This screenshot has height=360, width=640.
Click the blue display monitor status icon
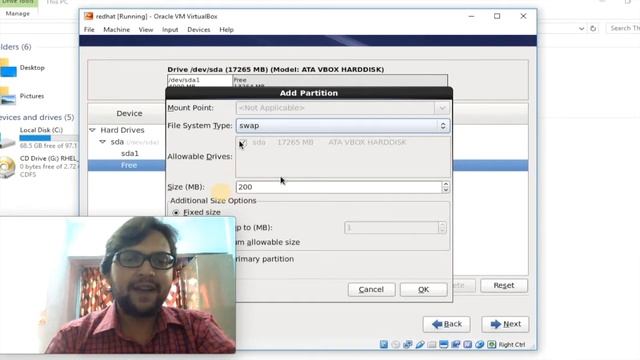[444, 344]
